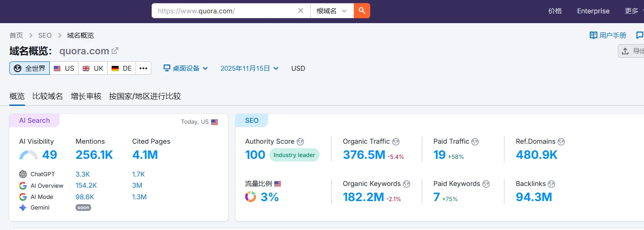
Task: Click globe icon next to Authority Score
Action: coord(300,141)
